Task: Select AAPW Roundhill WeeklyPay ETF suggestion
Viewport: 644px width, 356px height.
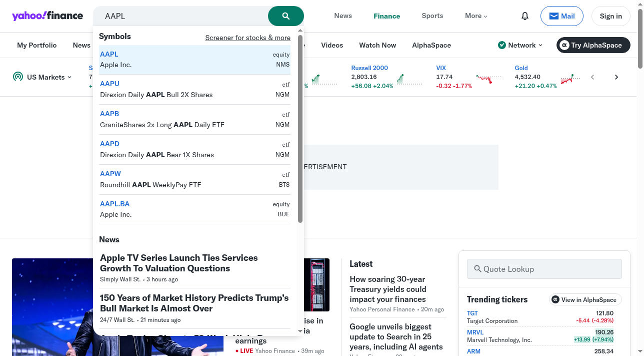Action: 195,179
